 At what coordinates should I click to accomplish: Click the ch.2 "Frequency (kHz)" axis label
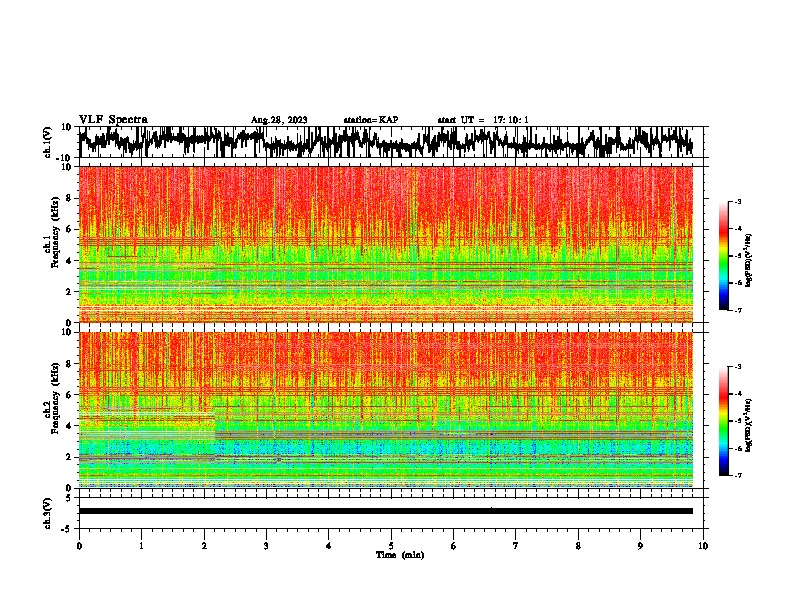pyautogui.click(x=55, y=398)
